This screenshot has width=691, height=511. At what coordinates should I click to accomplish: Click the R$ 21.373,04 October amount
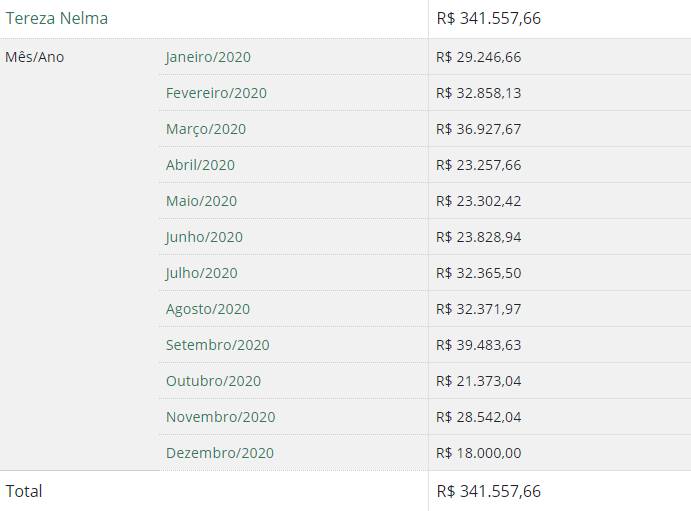(x=479, y=381)
